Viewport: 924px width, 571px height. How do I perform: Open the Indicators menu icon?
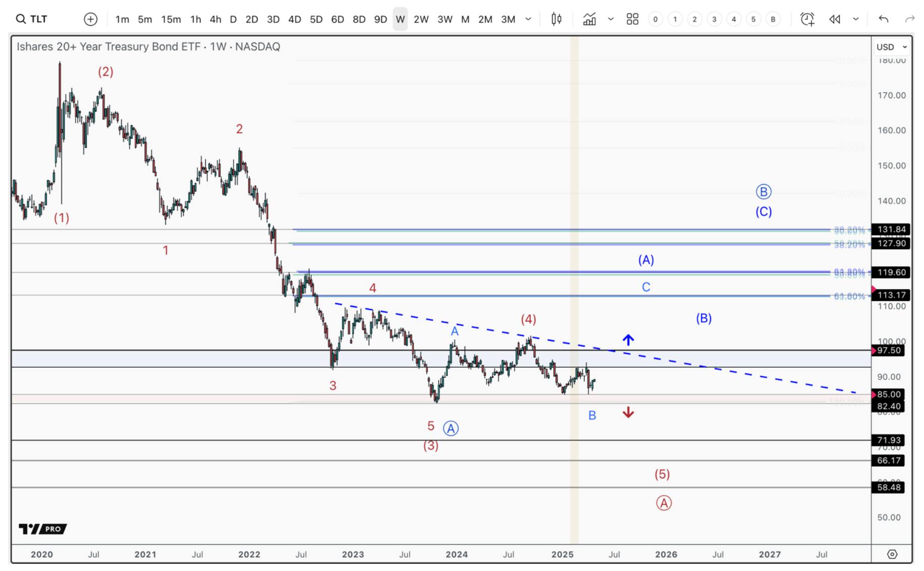[x=589, y=19]
